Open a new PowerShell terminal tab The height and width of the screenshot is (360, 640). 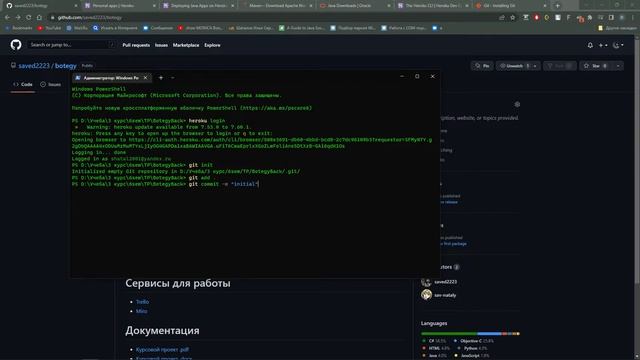[x=161, y=78]
